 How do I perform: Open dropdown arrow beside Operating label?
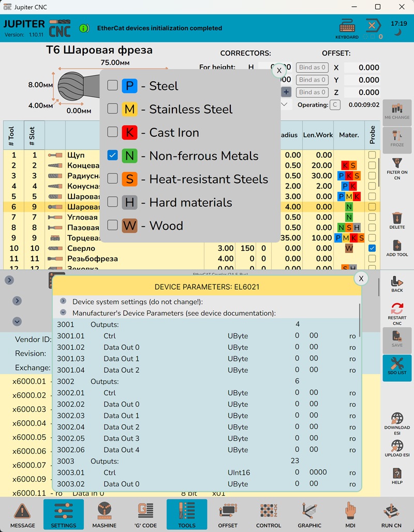pyautogui.click(x=284, y=105)
